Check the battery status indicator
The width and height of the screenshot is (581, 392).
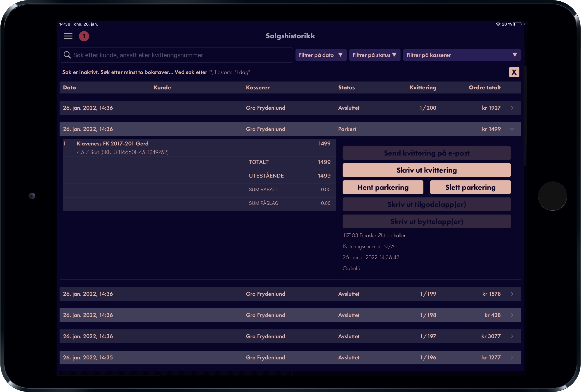coord(517,24)
